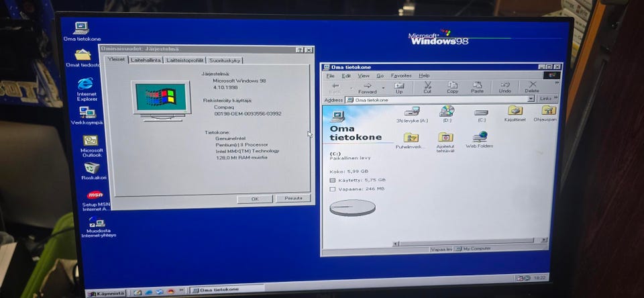This screenshot has height=298, width=644.
Task: Launch Internet Explorer from Quick Launch
Action: click(149, 292)
